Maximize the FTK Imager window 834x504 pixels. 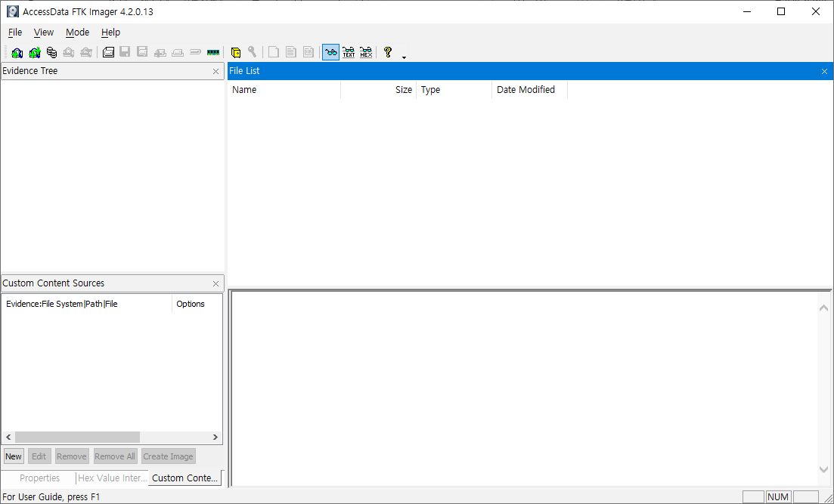pyautogui.click(x=781, y=11)
